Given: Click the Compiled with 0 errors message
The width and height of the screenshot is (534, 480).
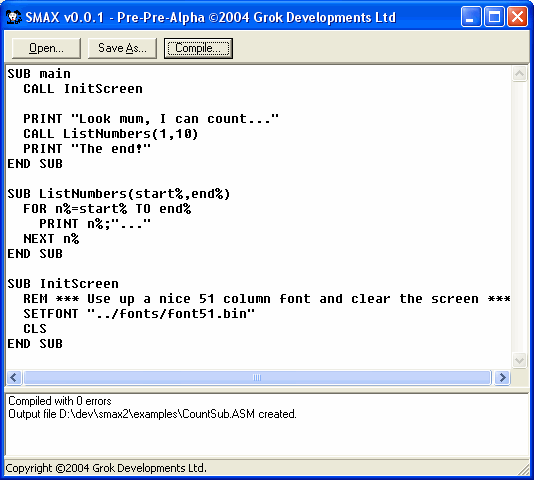Looking at the screenshot, I should [x=60, y=401].
